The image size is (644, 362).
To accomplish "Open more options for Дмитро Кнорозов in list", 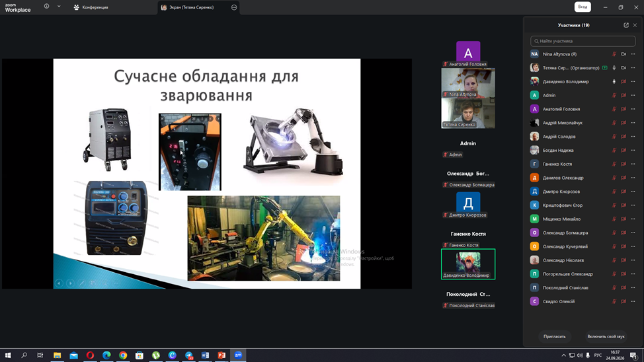I will (633, 192).
